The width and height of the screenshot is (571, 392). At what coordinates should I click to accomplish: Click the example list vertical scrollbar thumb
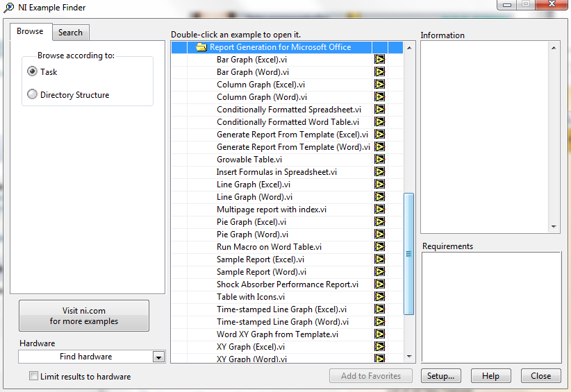pos(408,254)
